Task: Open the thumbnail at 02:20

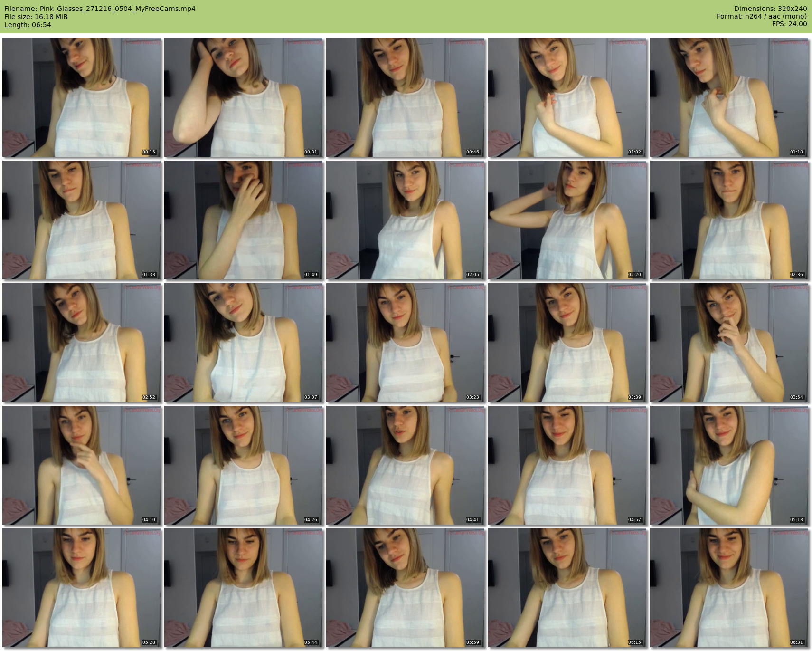Action: pos(567,220)
